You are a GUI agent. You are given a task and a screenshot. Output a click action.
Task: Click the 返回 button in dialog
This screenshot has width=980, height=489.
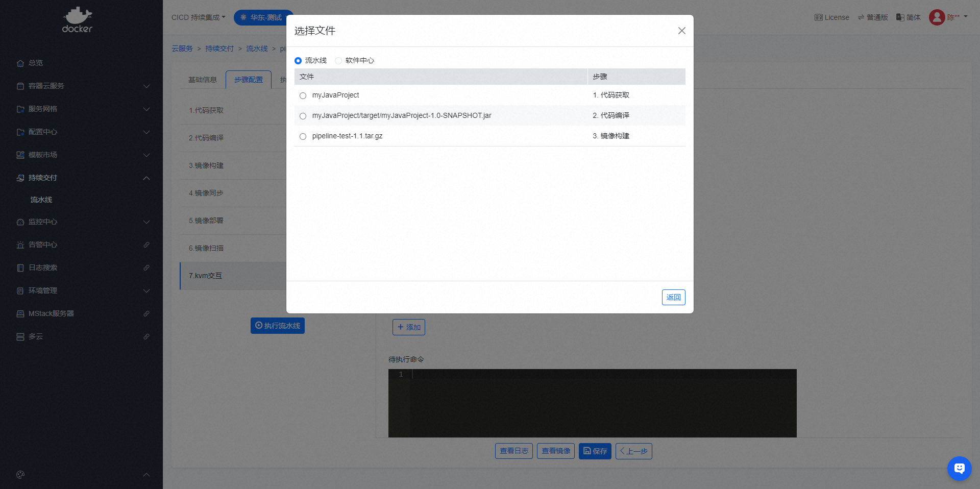673,297
